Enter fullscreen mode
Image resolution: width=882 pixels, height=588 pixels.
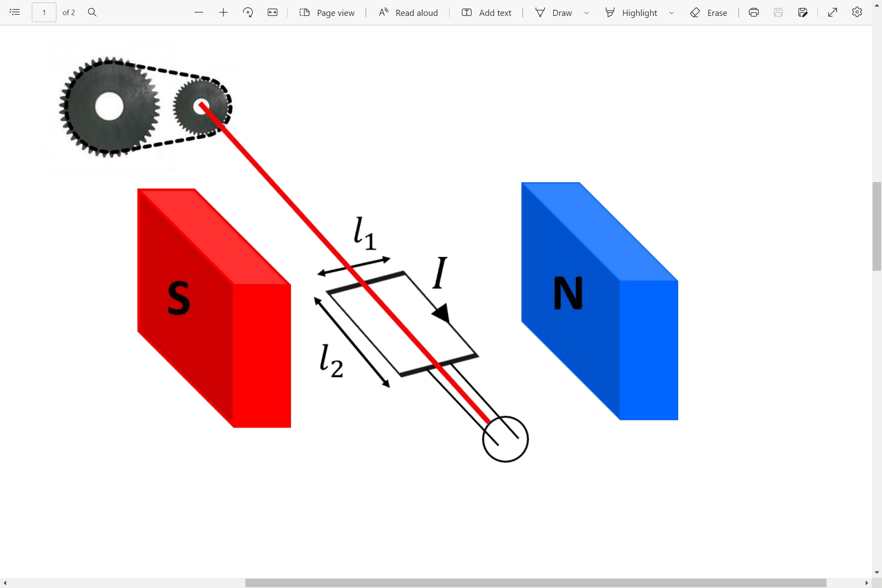[x=832, y=12]
